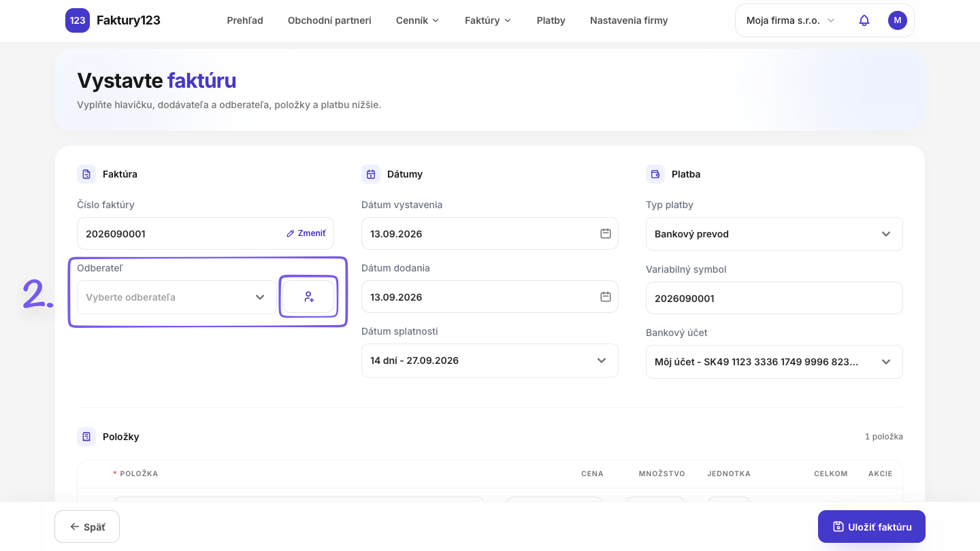Click the Faktúra section document icon
Viewport: 980px width, 551px height.
click(86, 174)
